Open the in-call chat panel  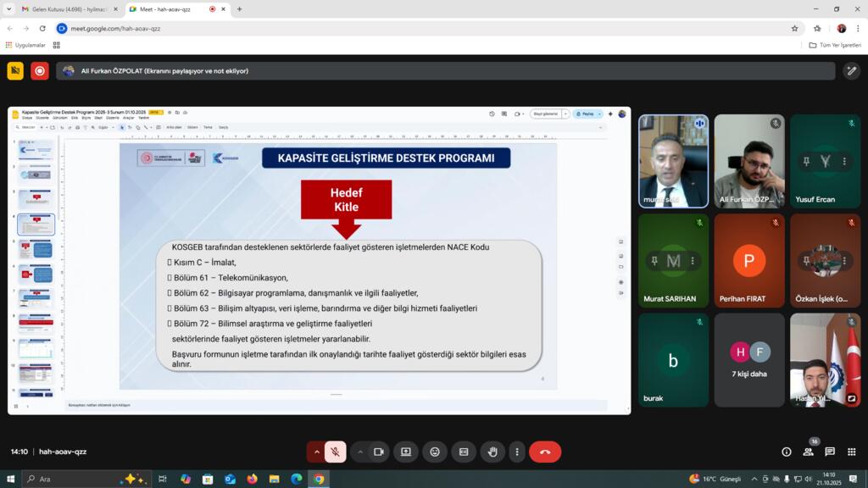click(830, 452)
